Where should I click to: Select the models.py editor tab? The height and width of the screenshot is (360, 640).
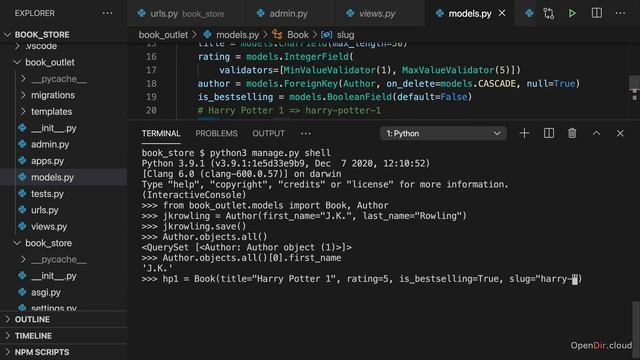[x=469, y=13]
